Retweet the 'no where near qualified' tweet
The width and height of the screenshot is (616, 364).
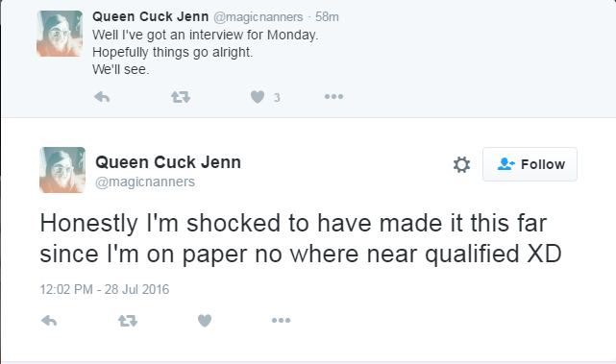point(128,321)
